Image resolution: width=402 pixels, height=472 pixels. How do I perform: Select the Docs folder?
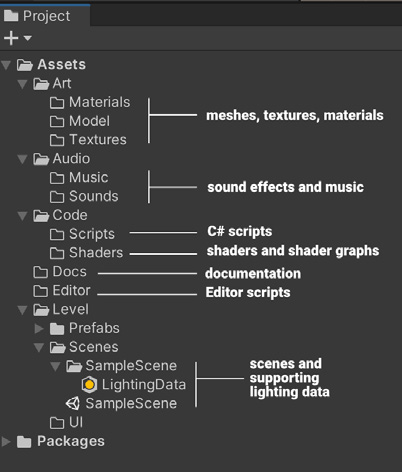tap(60, 272)
